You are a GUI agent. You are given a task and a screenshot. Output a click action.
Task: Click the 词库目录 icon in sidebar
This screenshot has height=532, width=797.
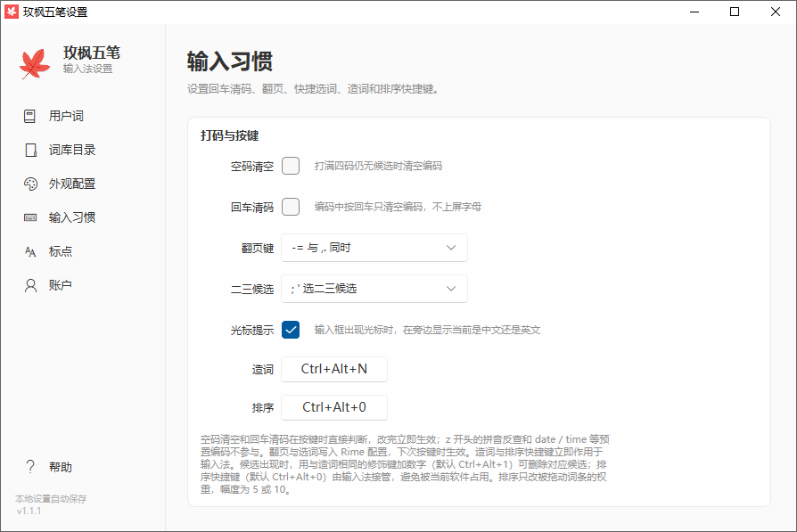point(30,150)
